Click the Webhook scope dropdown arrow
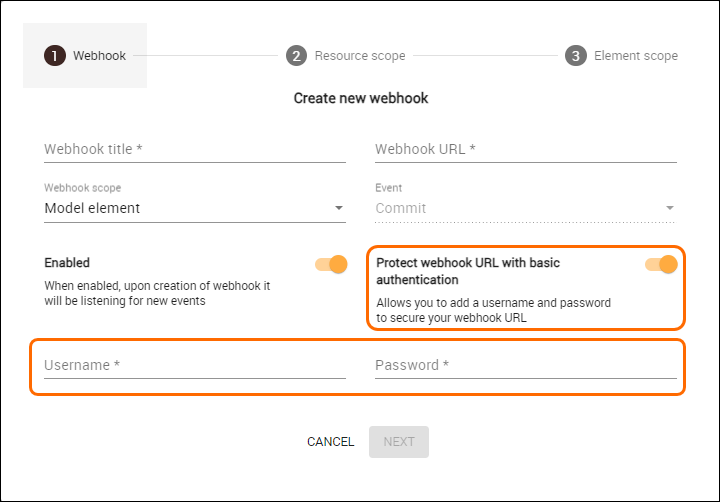The width and height of the screenshot is (720, 502). click(x=338, y=209)
